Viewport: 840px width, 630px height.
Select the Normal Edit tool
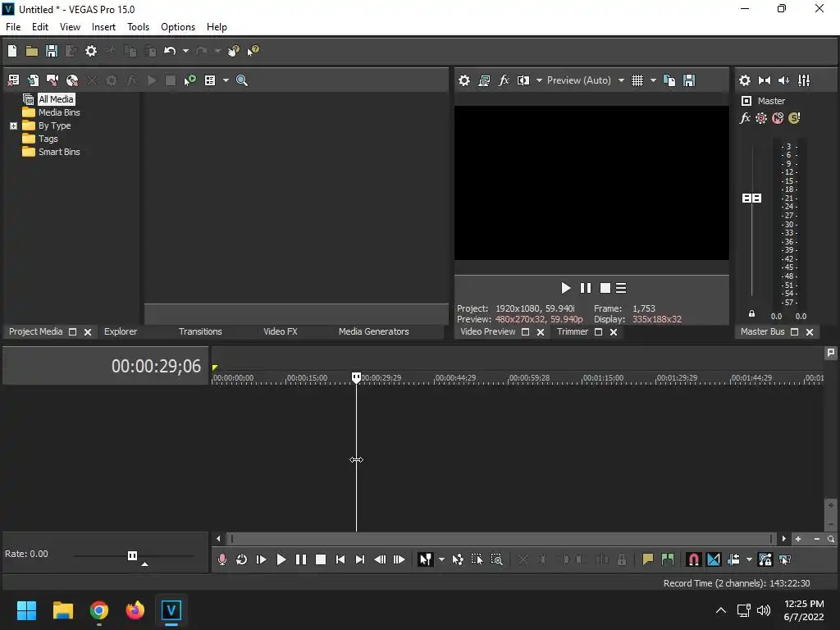pyautogui.click(x=426, y=559)
